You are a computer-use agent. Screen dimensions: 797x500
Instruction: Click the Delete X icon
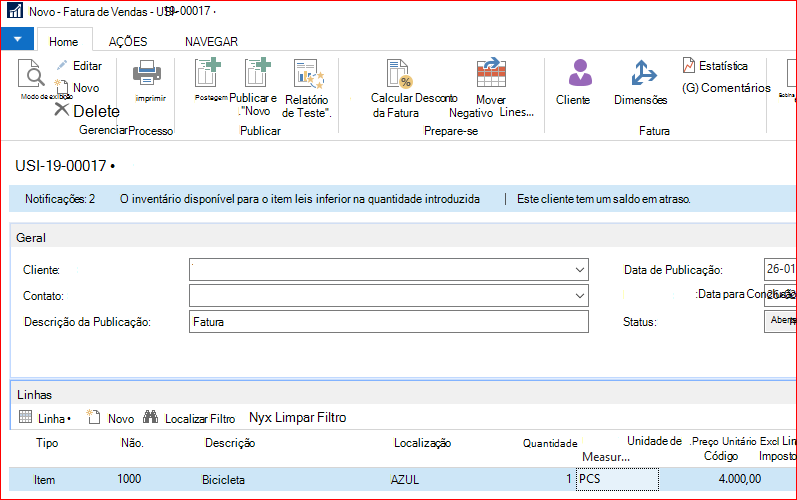(x=62, y=109)
